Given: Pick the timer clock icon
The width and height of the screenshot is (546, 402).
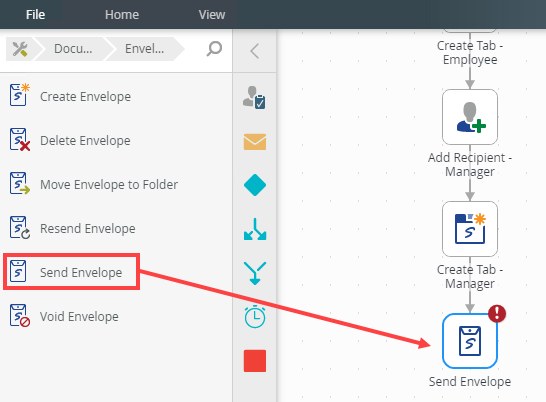Looking at the screenshot, I should pyautogui.click(x=255, y=317).
